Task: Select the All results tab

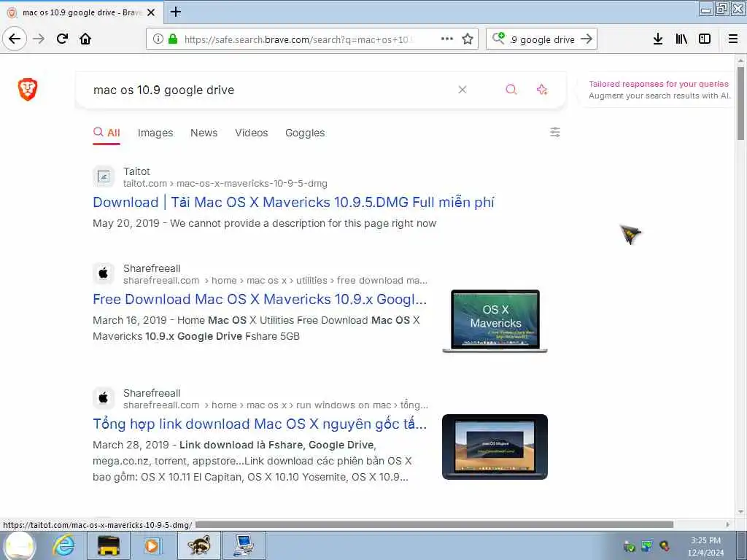Action: click(x=107, y=133)
